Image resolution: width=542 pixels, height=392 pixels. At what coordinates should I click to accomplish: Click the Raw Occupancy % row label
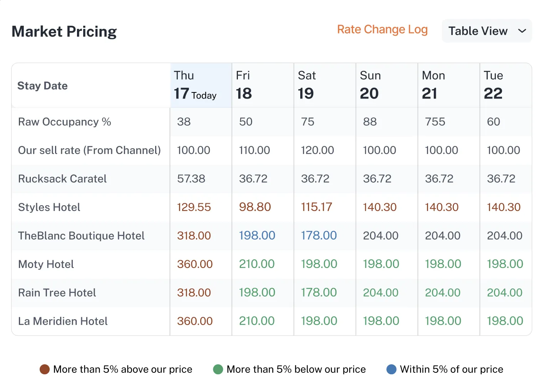64,122
